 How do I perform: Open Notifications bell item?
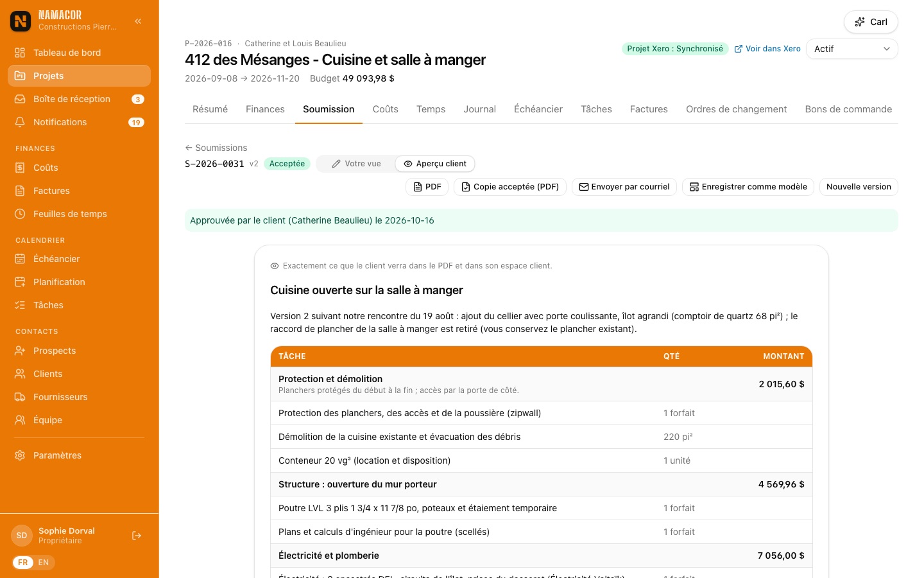(79, 122)
